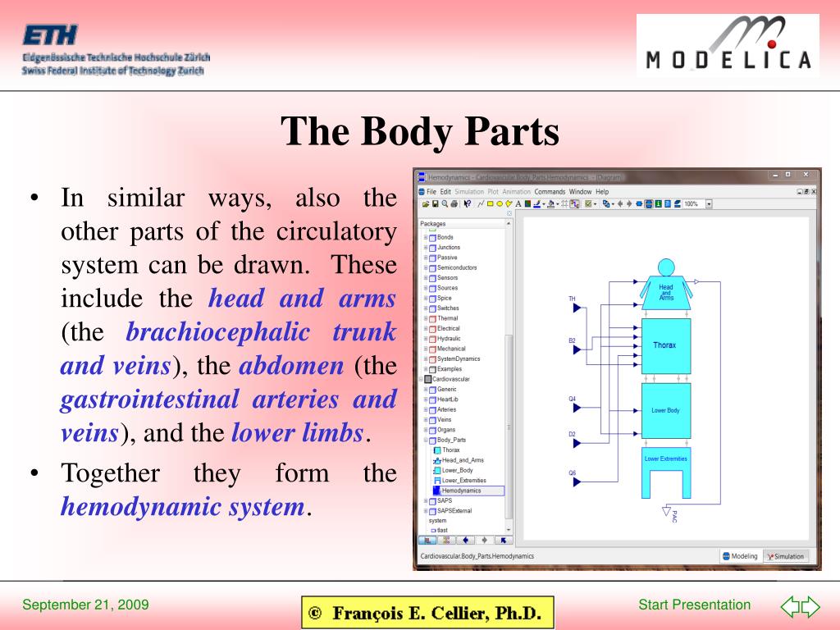Screen dimensions: 840x630
Task: Click the magnifier print preview icon
Action: 445,203
